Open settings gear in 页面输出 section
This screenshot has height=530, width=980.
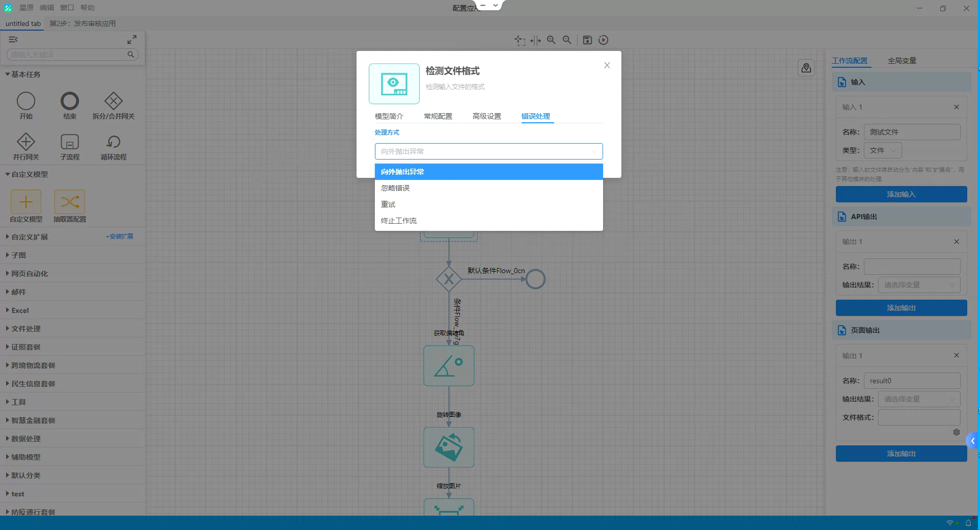click(957, 432)
